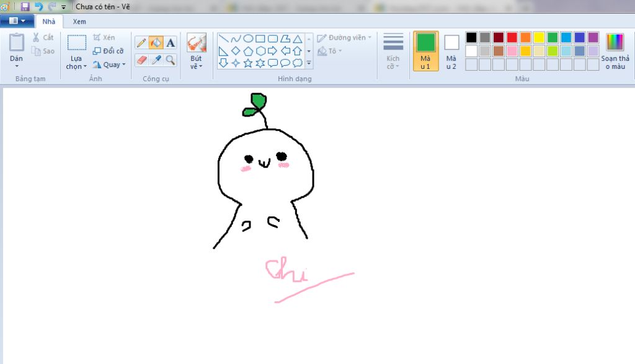Click the green leaf on the drawing canvas
The width and height of the screenshot is (635, 364).
(259, 101)
